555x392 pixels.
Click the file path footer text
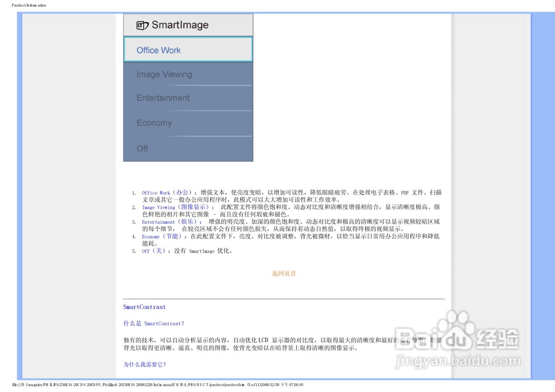157,385
